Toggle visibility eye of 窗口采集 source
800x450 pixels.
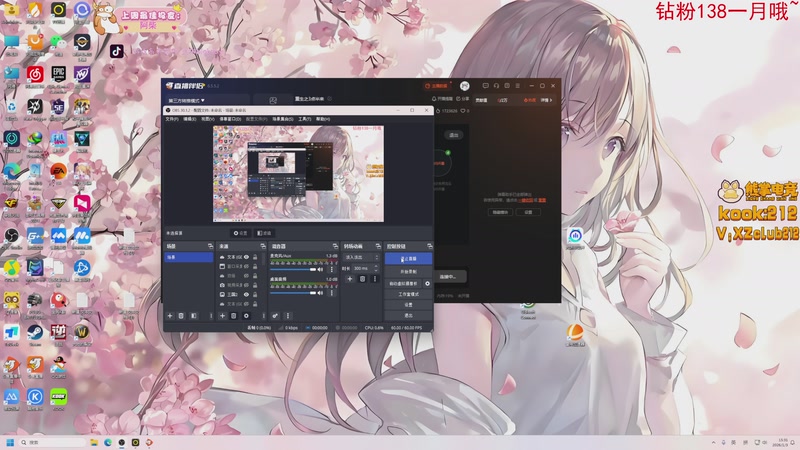point(246,266)
